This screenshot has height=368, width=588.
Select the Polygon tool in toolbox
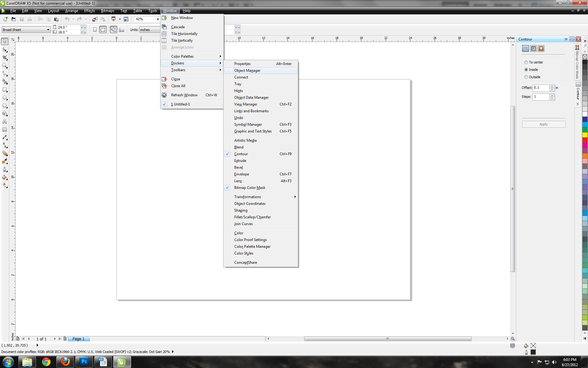click(x=5, y=106)
